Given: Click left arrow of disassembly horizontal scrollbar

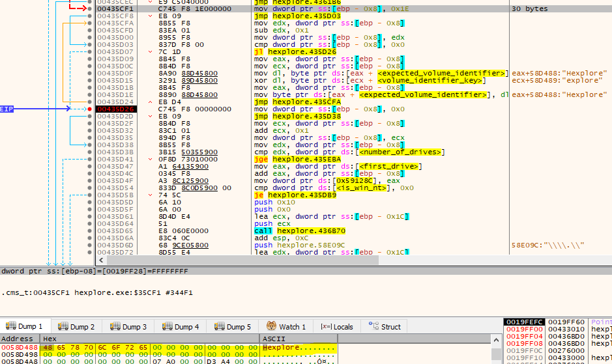Looking at the screenshot, I should coord(102,260).
